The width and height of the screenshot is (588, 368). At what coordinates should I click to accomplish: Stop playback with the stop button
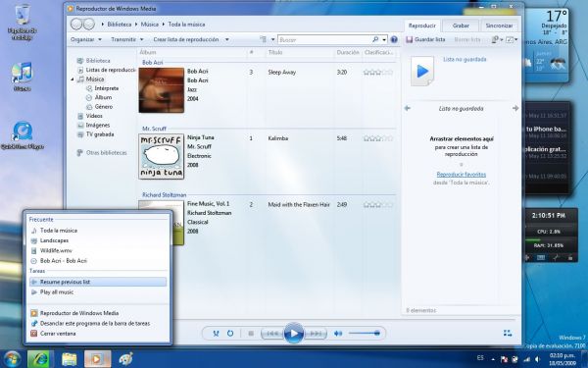(251, 333)
